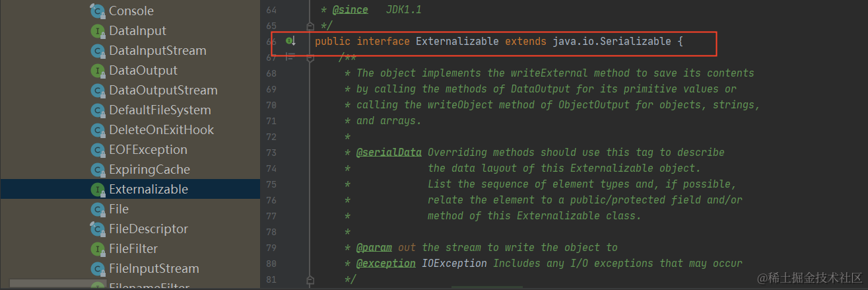Click the Console class icon in tree
Image resolution: width=868 pixels, height=290 pixels.
coord(98,11)
